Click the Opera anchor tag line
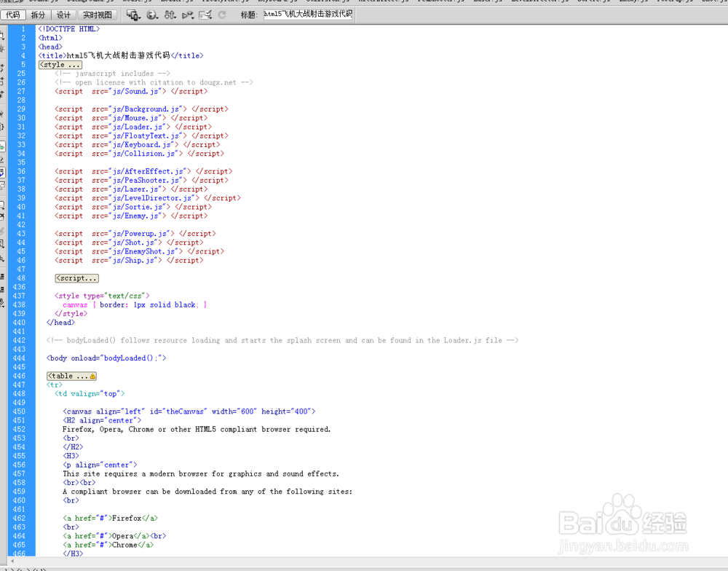 (115, 536)
